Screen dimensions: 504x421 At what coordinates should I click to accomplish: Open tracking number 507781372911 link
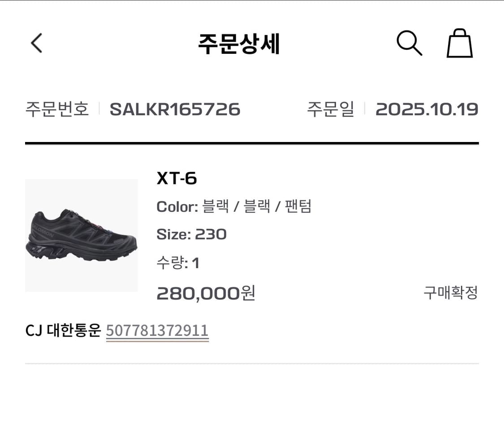157,331
